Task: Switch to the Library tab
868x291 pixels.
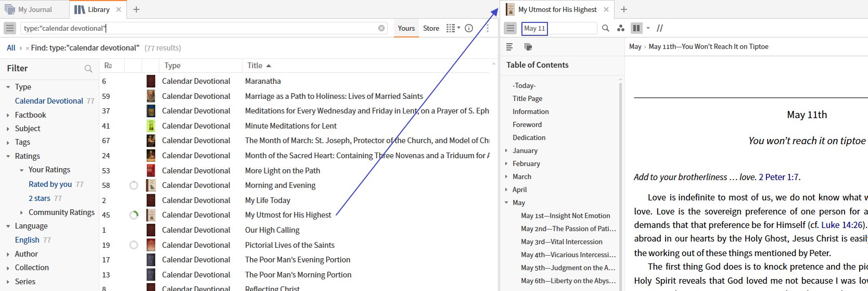Action: pos(98,9)
